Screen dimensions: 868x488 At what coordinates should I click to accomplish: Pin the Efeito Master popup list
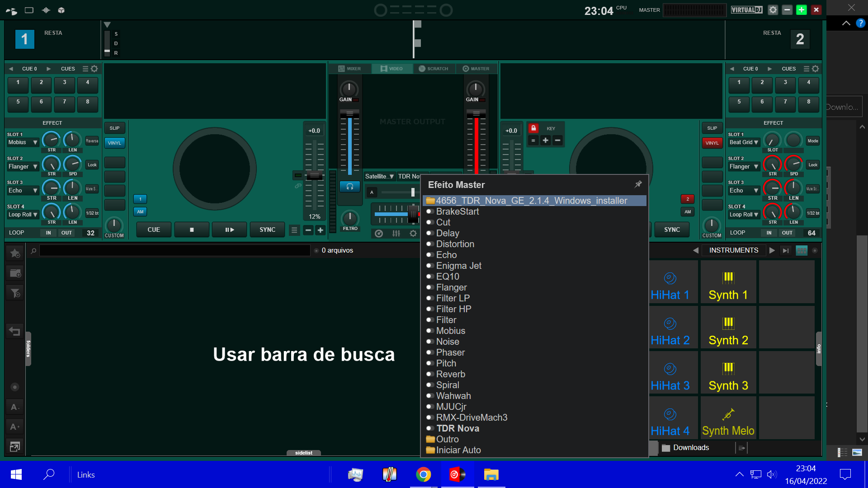(x=638, y=184)
